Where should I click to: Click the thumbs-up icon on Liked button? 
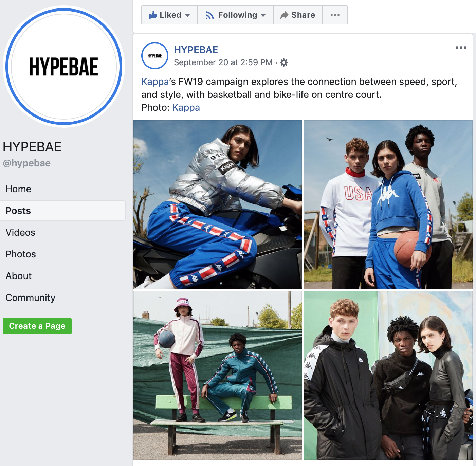point(152,15)
